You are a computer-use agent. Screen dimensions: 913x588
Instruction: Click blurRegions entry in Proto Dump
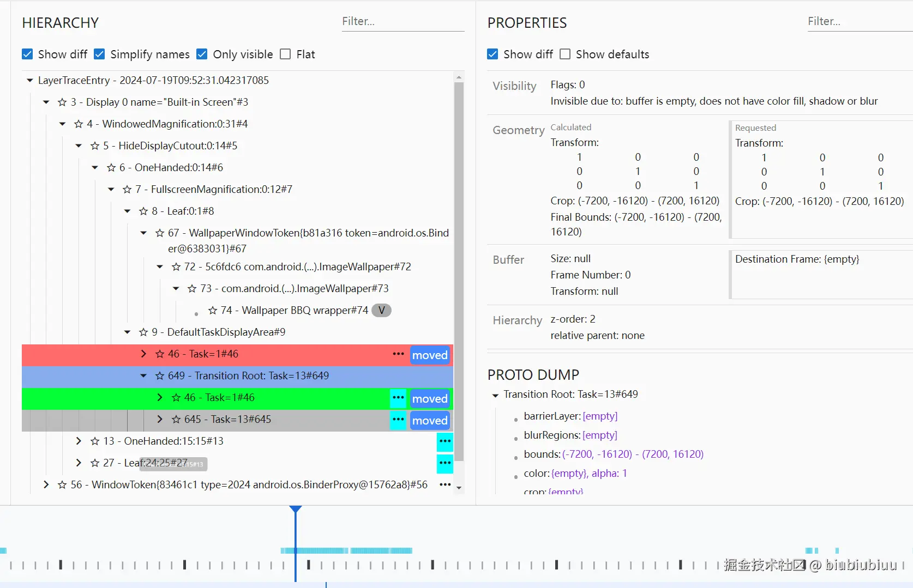[570, 435]
